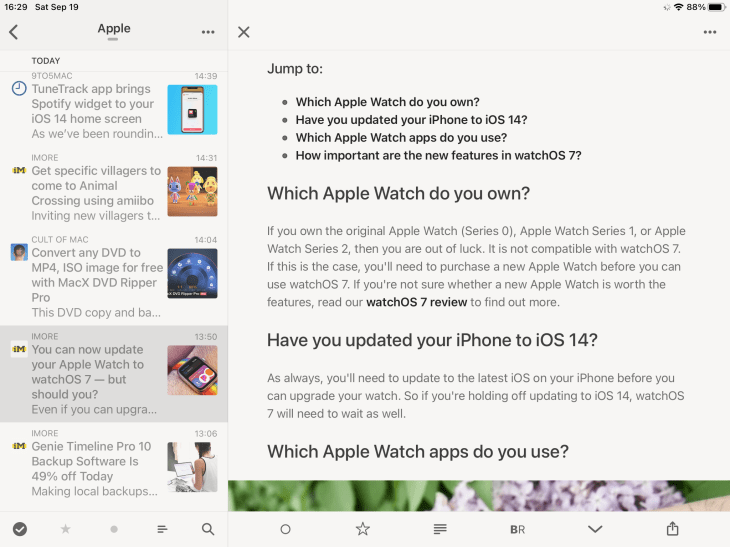Screen dimensions: 730x547
Task: Tap the iMore icon beside Animal Crossing article
Action: point(19,170)
